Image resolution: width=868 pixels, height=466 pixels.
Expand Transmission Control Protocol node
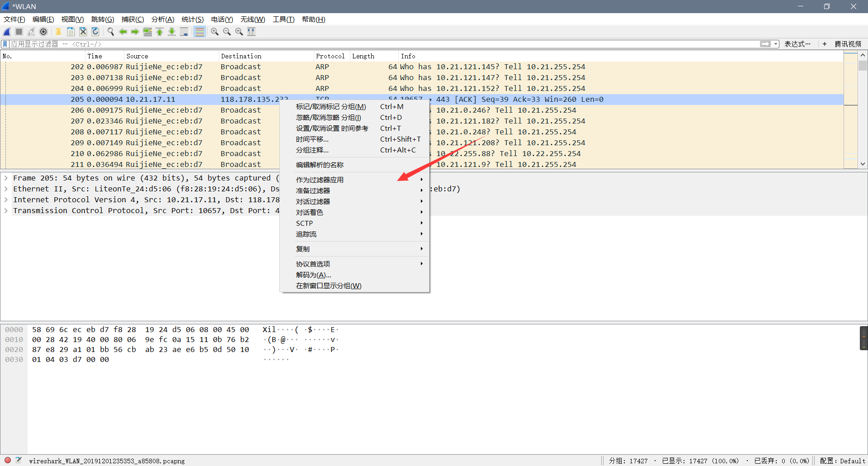6,211
